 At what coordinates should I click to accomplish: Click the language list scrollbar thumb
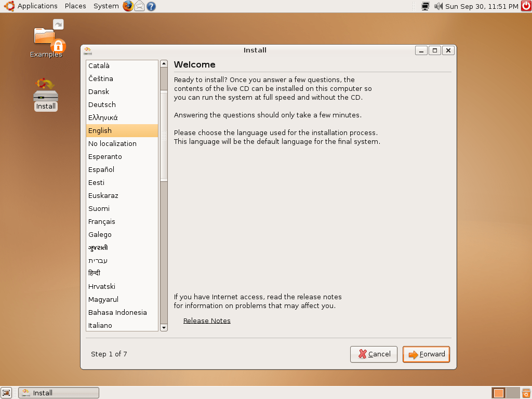(x=164, y=136)
